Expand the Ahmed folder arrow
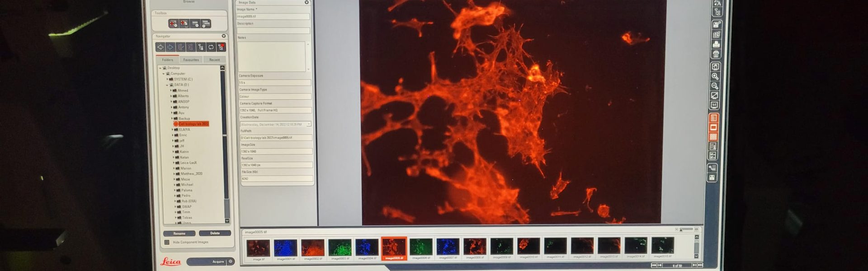Screen dimensions: 868x271 [x=171, y=90]
